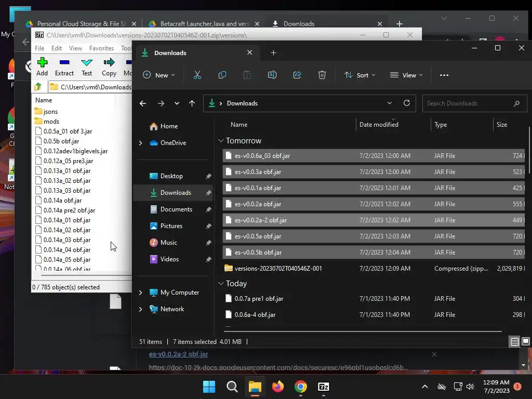
Task: Click the Paste clipboard icon in Explorer
Action: pos(247,75)
